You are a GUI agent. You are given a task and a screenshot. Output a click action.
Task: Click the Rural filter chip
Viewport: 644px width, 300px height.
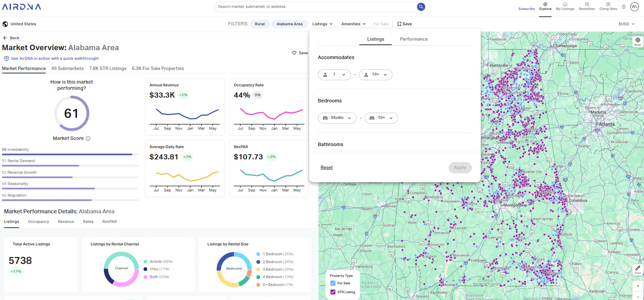pyautogui.click(x=260, y=24)
